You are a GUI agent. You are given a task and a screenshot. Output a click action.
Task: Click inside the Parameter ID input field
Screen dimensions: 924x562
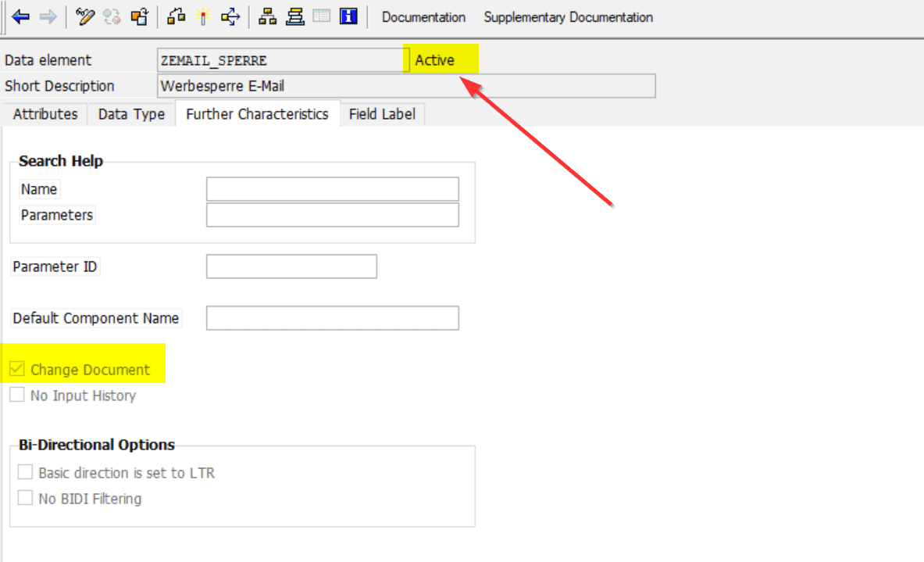click(291, 266)
